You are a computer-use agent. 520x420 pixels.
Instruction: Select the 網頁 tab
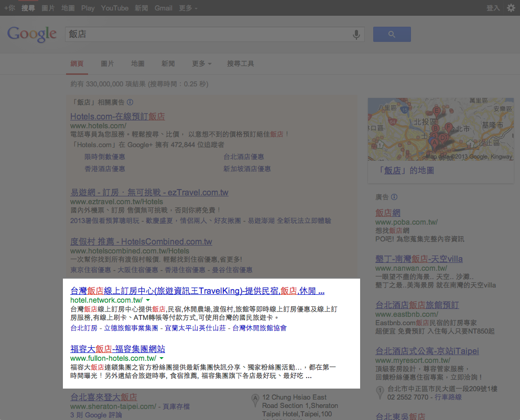point(77,63)
